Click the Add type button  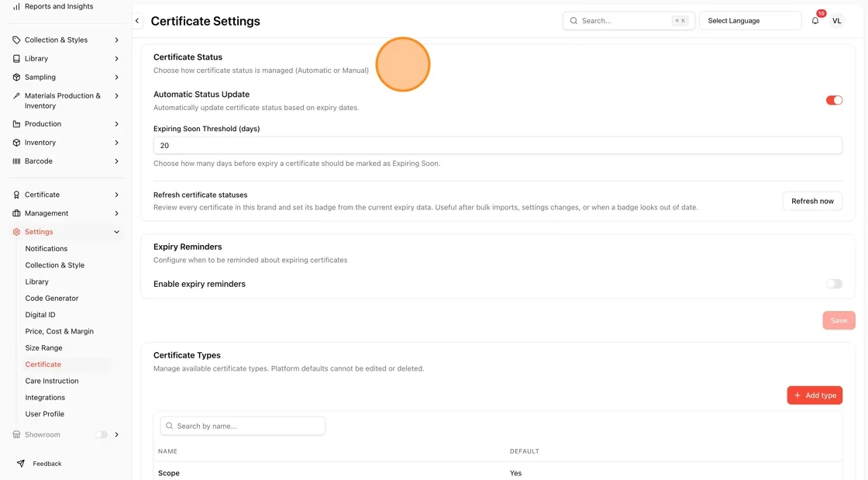(815, 395)
